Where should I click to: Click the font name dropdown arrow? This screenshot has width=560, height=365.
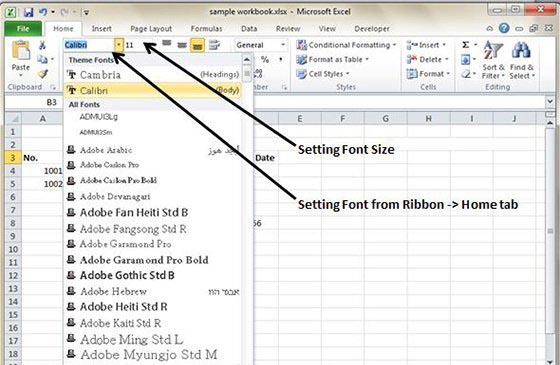[119, 45]
